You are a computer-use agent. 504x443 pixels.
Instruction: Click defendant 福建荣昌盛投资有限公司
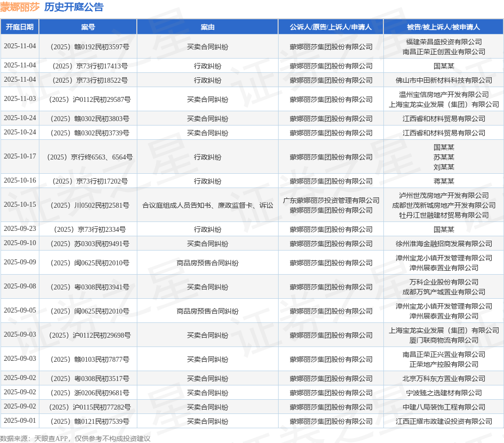(444, 42)
